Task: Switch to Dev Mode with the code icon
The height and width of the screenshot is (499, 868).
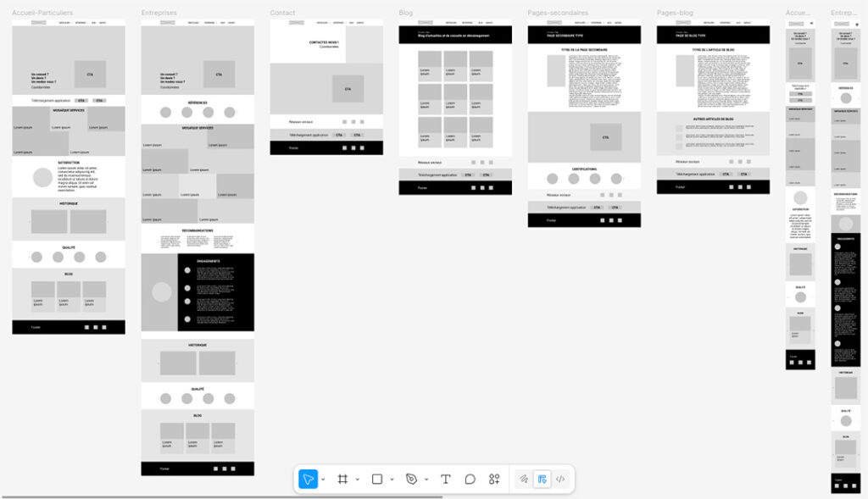Action: point(560,480)
